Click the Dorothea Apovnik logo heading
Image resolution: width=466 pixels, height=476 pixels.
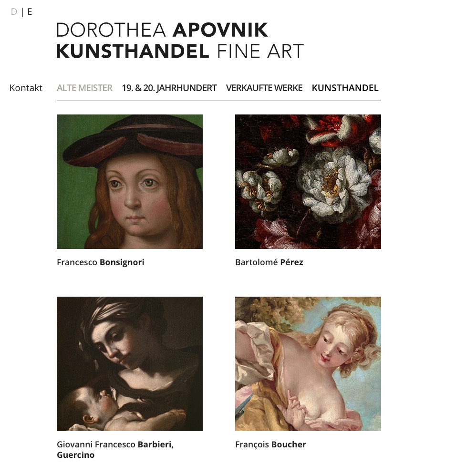pos(180,40)
